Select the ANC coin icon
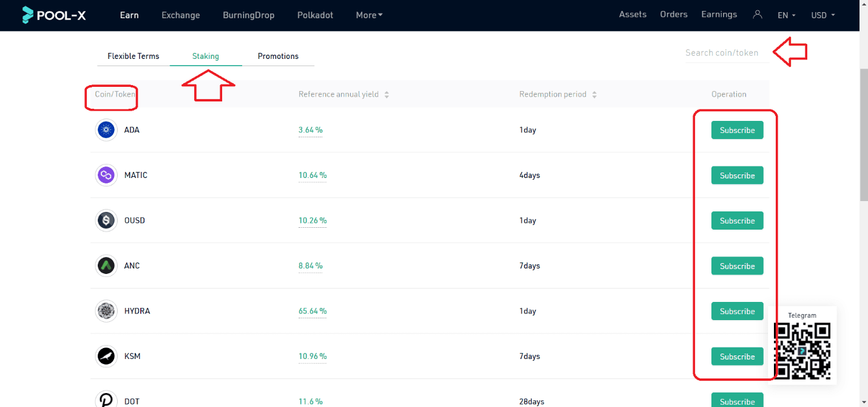The height and width of the screenshot is (407, 868). click(106, 265)
